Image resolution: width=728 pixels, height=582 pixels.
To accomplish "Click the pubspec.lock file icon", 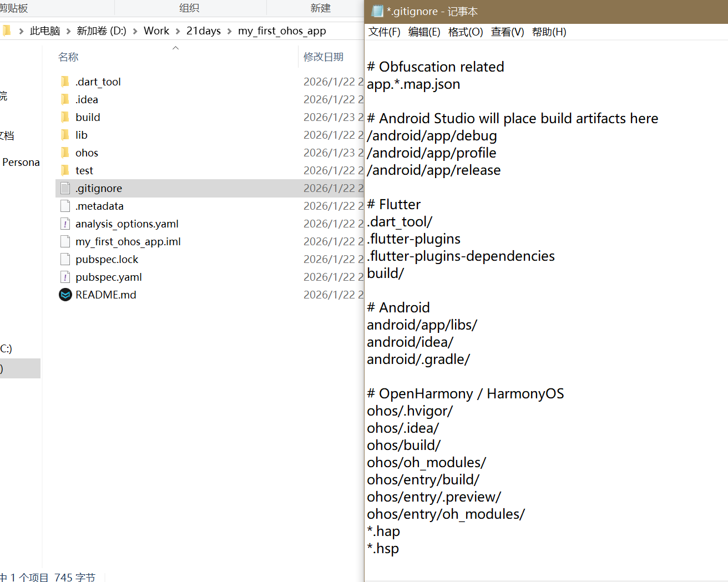I will [x=65, y=259].
